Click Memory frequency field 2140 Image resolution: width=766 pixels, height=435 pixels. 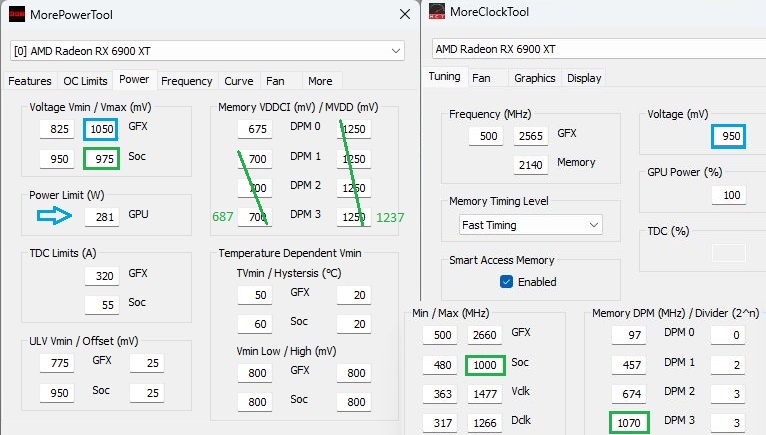pyautogui.click(x=531, y=165)
